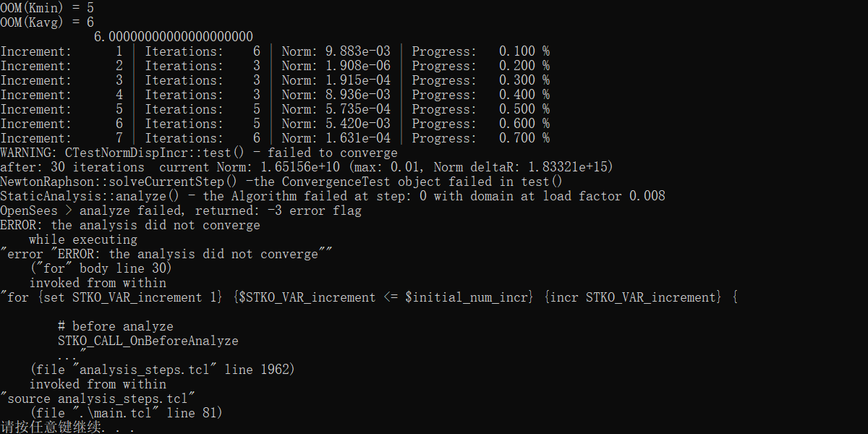Click the WARNING CTestNormDispIncr failed to converge line
The image size is (868, 434).
click(x=199, y=153)
